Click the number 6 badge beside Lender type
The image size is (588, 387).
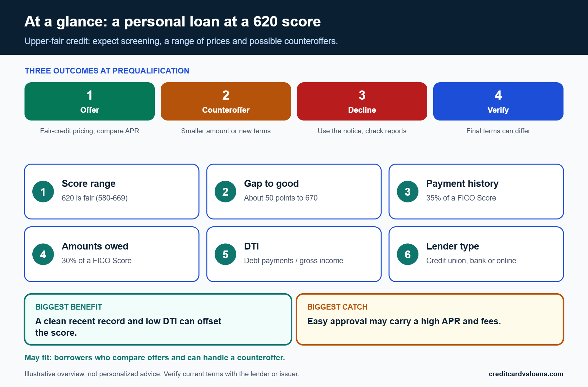coord(408,254)
